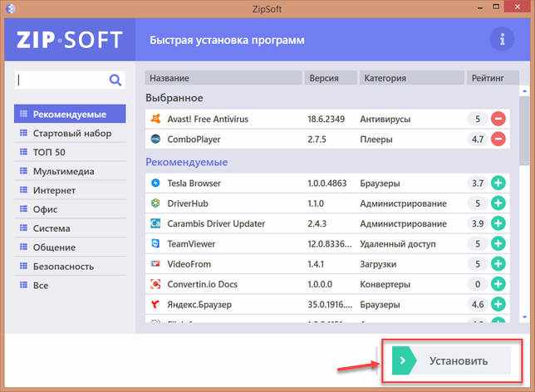Select the DriverHub name text
The image size is (535, 392).
click(x=188, y=203)
